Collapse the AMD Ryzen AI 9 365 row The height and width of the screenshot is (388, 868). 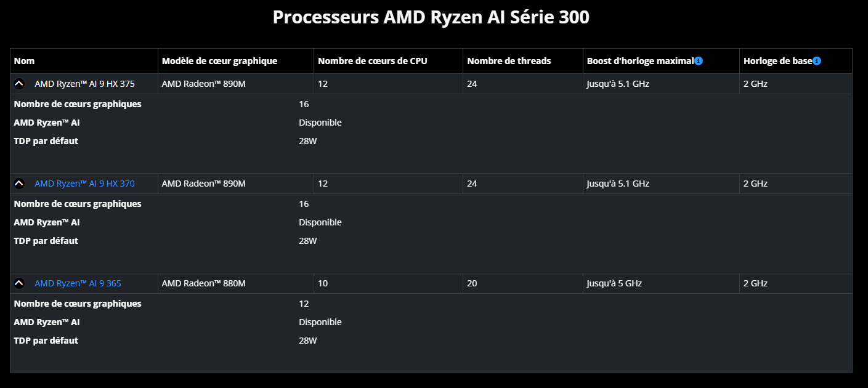pos(19,283)
